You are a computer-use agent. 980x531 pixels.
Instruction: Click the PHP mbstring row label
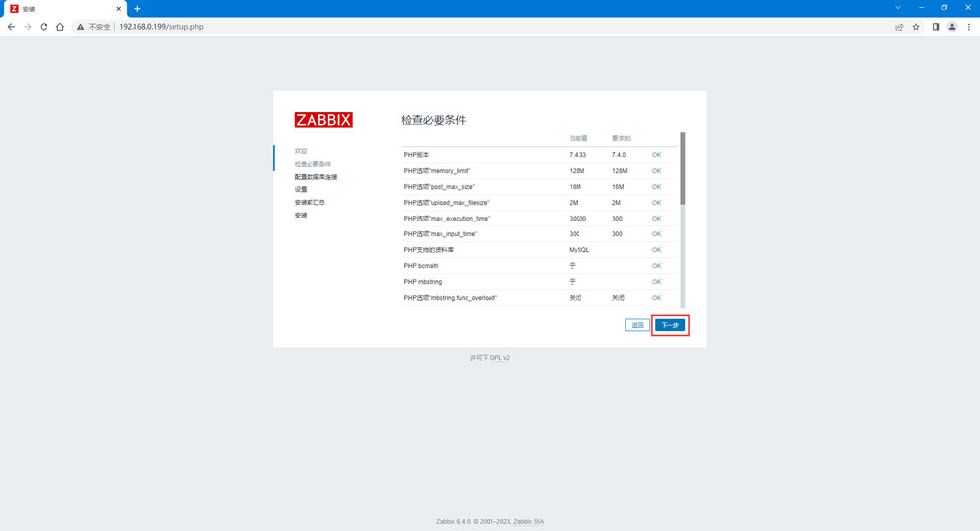[x=422, y=282]
